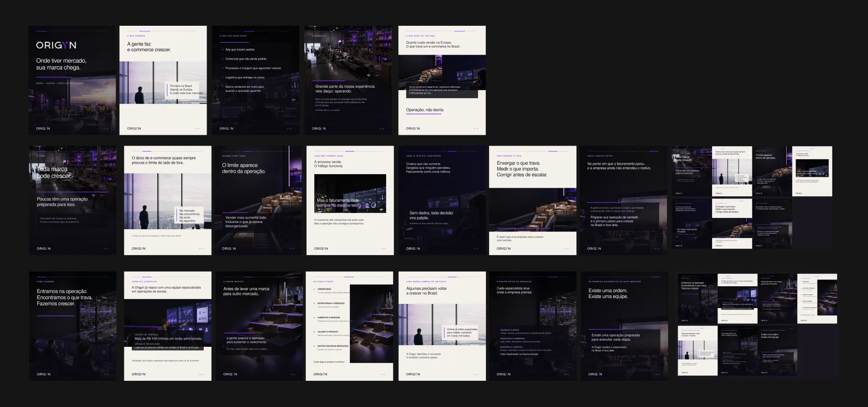Click the large ORIGYN logo on the cover slide
868x407 pixels.
point(56,45)
